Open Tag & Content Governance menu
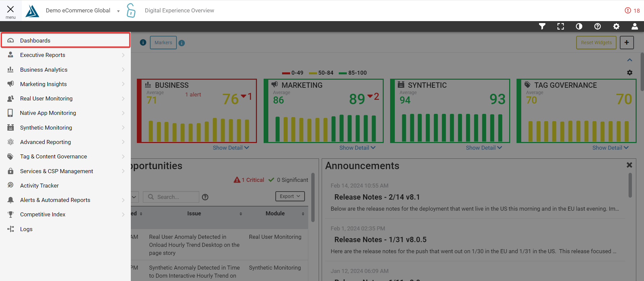The width and height of the screenshot is (644, 281). [53, 156]
